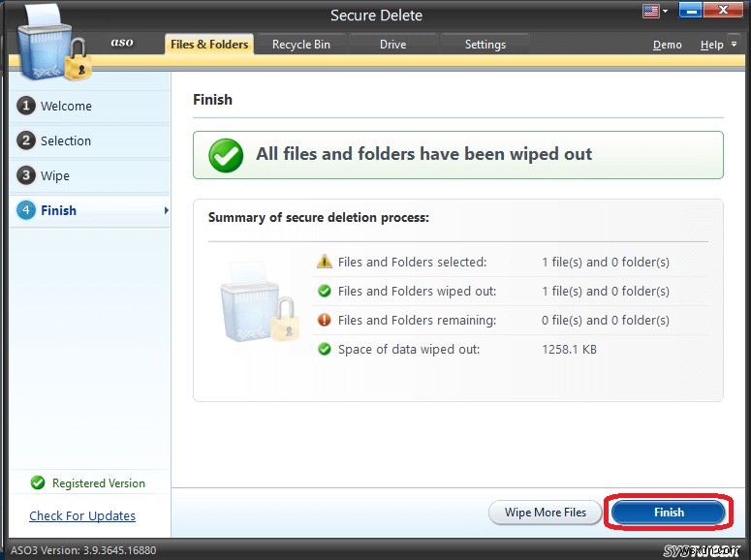
Task: Follow the Check For Updates link
Action: click(82, 516)
